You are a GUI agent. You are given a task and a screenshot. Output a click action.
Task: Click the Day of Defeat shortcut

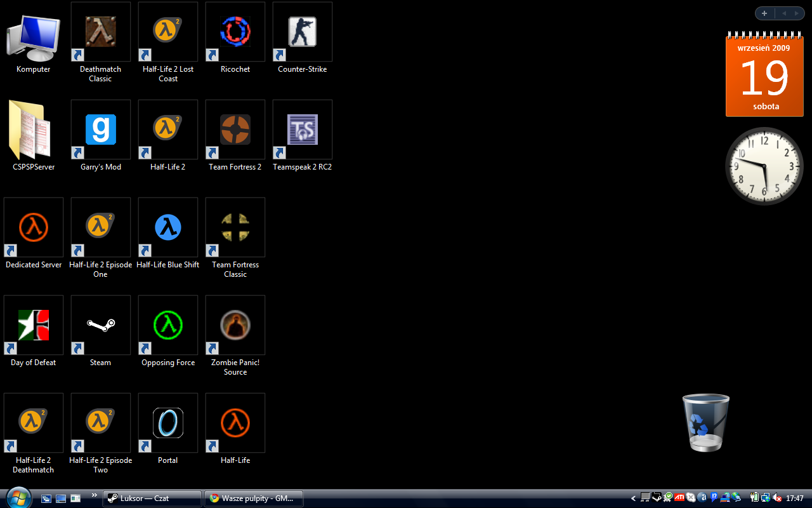(x=33, y=331)
